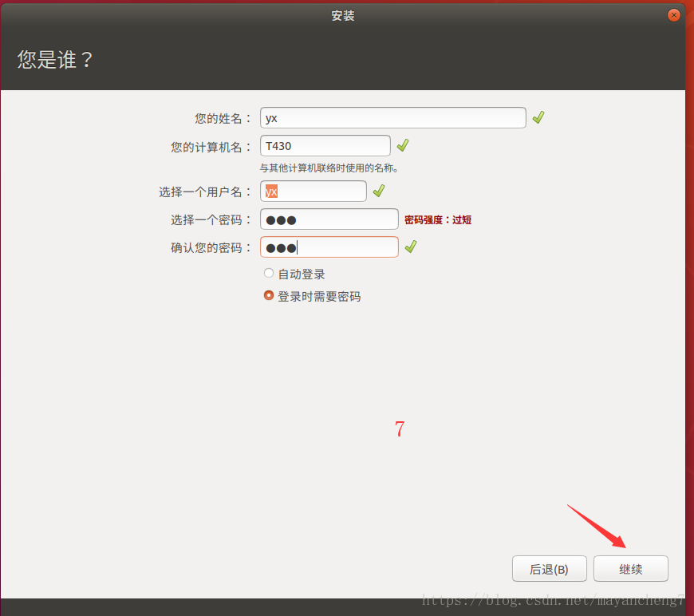The width and height of the screenshot is (694, 616).
Task: Click the 继续 continue button
Action: [631, 569]
